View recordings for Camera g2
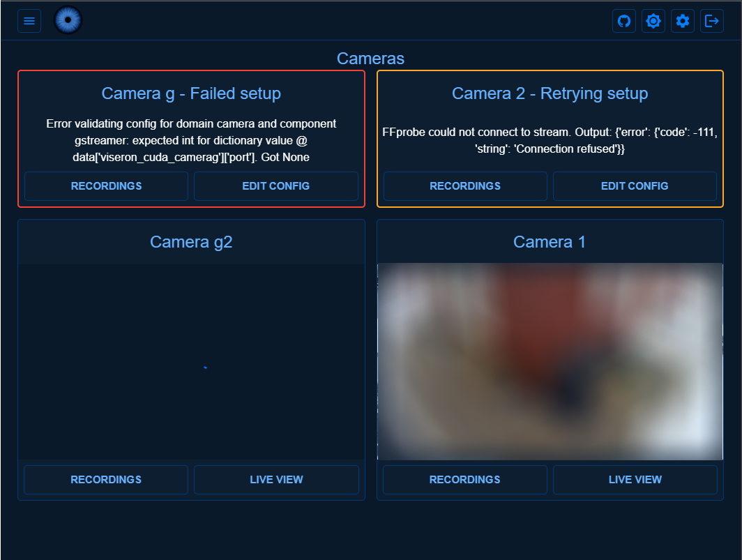 tap(105, 480)
